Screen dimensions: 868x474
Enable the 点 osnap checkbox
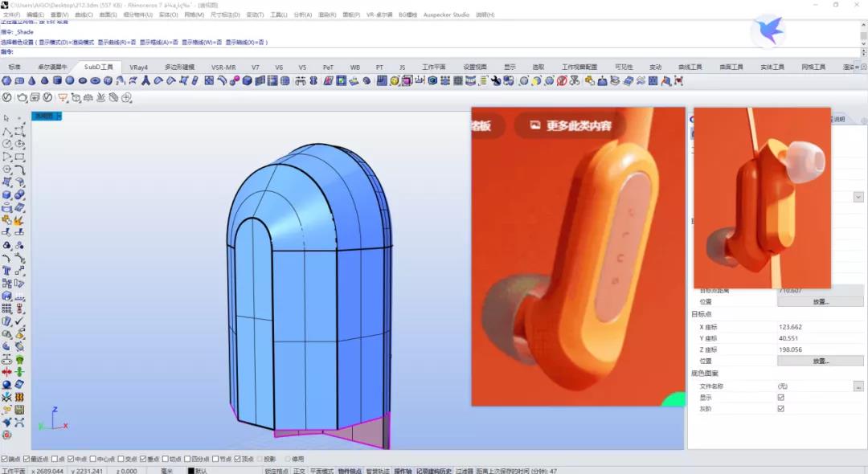(x=55, y=459)
